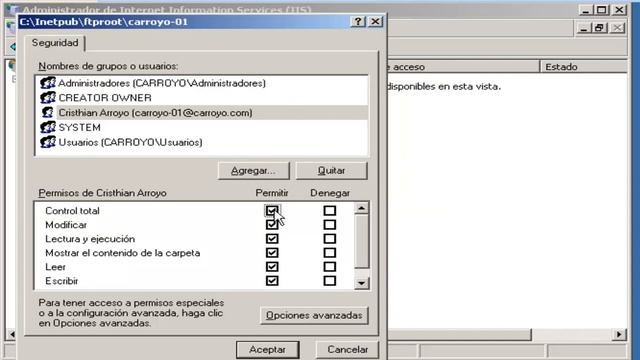Click the Estado column header in IIS window
The image size is (640, 360).
pyautogui.click(x=583, y=67)
